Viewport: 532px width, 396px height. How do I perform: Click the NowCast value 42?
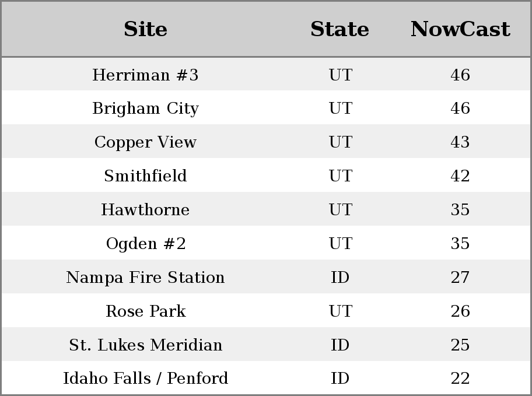[x=460, y=176]
